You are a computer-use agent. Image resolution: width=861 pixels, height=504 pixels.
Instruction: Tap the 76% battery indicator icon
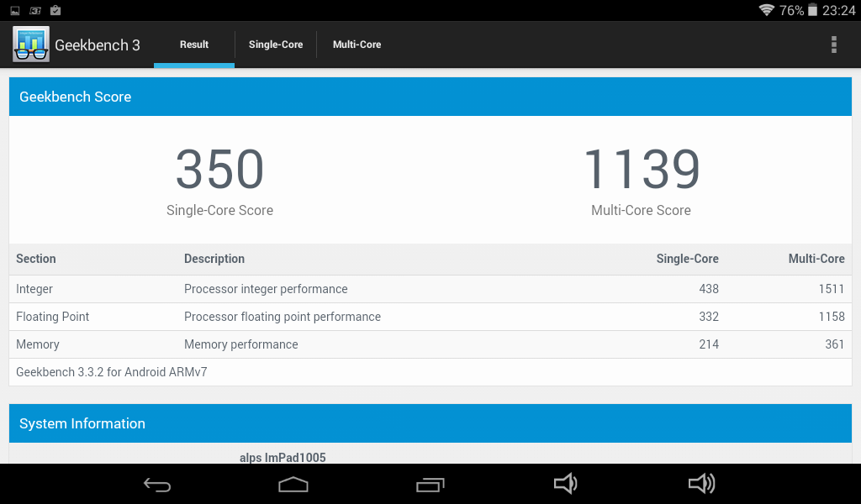click(813, 10)
